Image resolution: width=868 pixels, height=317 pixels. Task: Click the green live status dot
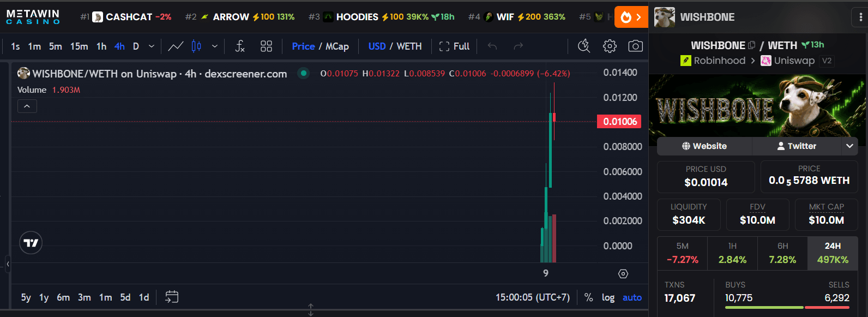point(304,73)
